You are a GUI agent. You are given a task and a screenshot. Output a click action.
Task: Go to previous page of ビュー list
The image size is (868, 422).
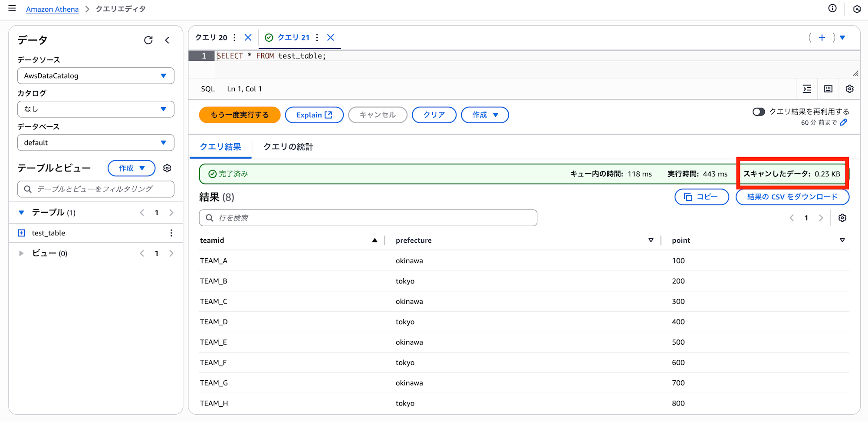tap(142, 254)
